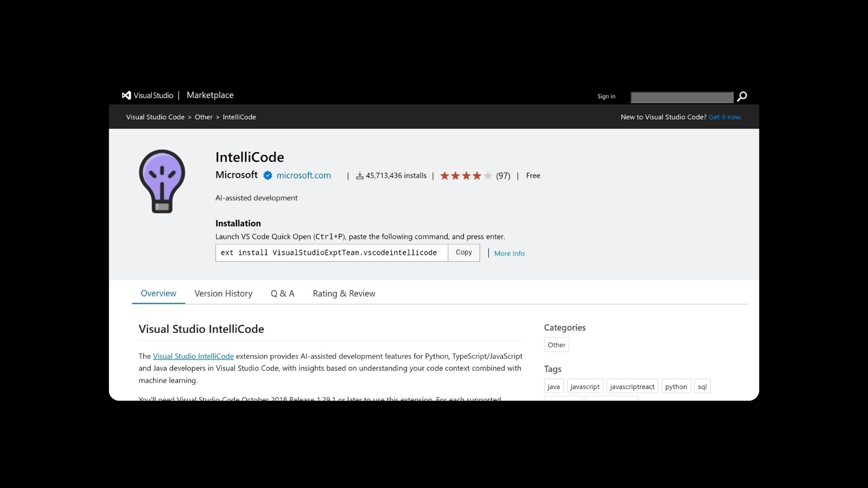
Task: Open the (97) reviews count
Action: tap(503, 176)
